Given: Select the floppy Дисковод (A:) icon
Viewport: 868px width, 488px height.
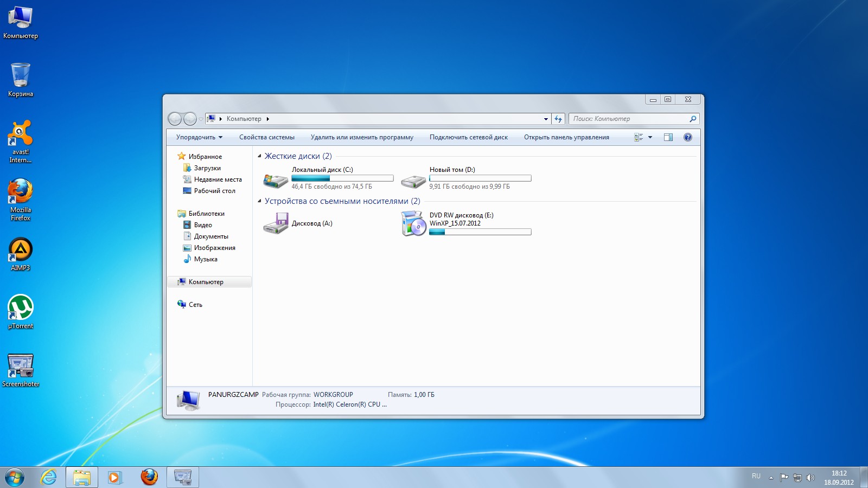Looking at the screenshot, I should click(276, 223).
